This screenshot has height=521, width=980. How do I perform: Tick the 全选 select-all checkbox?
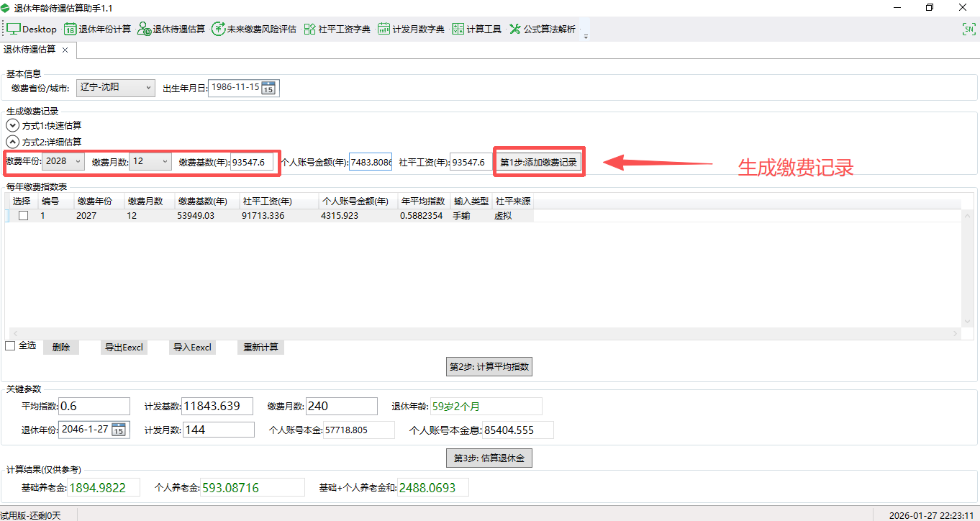10,346
